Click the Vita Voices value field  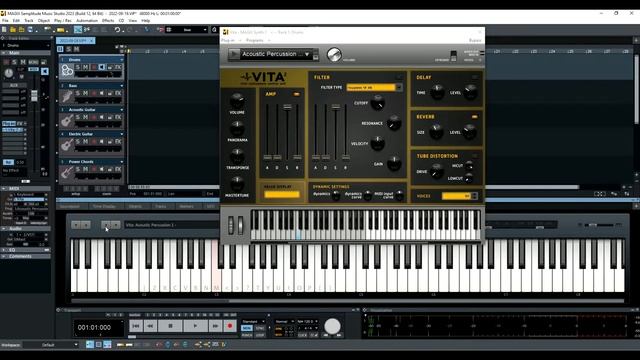[x=457, y=196]
